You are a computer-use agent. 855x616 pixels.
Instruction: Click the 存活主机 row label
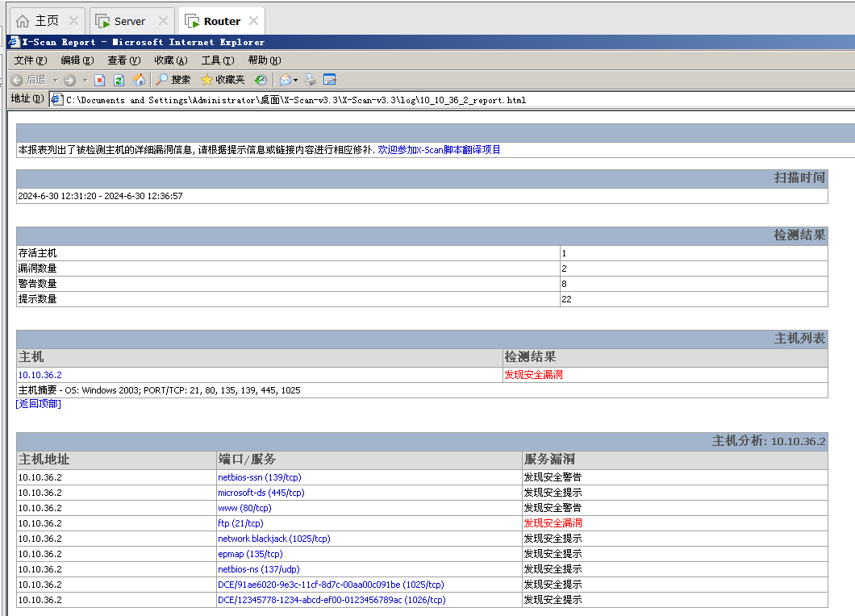37,253
